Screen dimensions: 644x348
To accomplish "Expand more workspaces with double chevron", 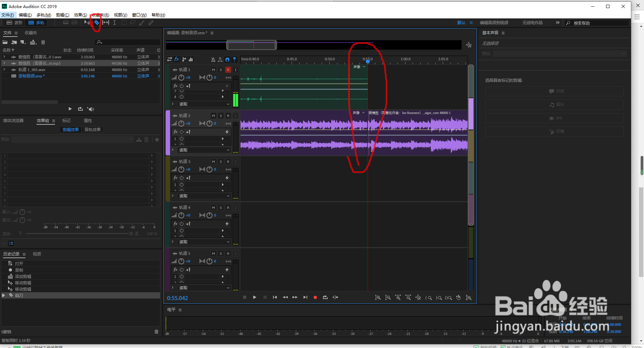I will 557,22.
